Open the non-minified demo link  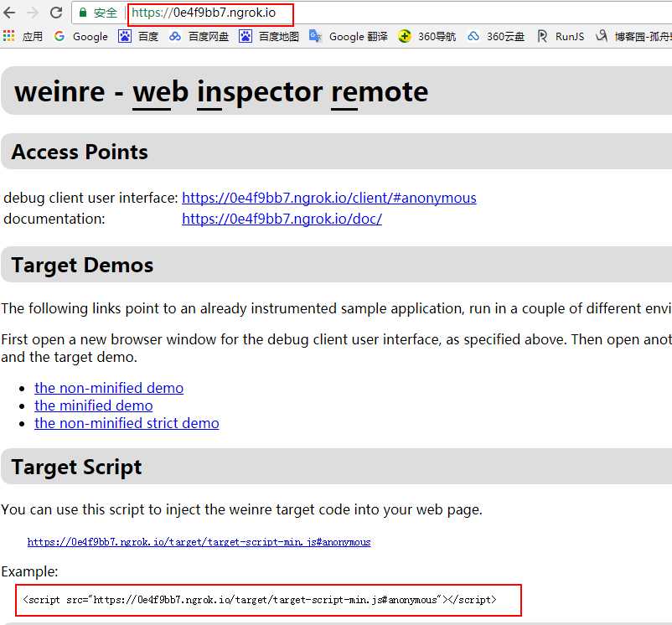pos(109,388)
